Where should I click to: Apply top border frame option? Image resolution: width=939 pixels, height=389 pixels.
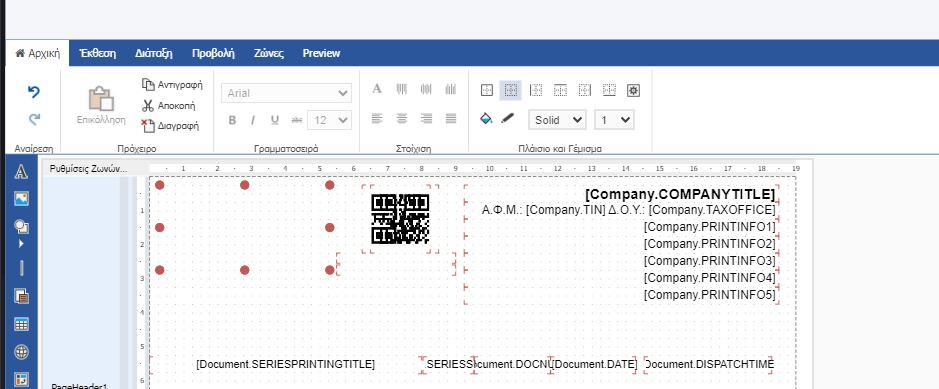click(560, 90)
